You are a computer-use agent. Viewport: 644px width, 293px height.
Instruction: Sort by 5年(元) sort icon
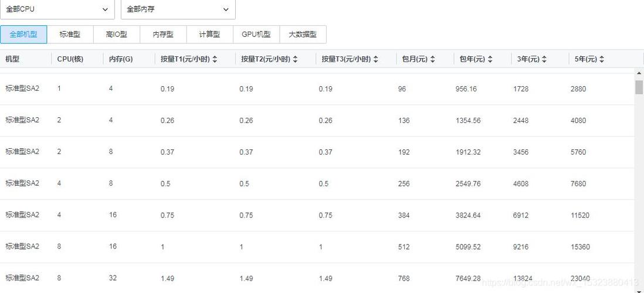(602, 60)
